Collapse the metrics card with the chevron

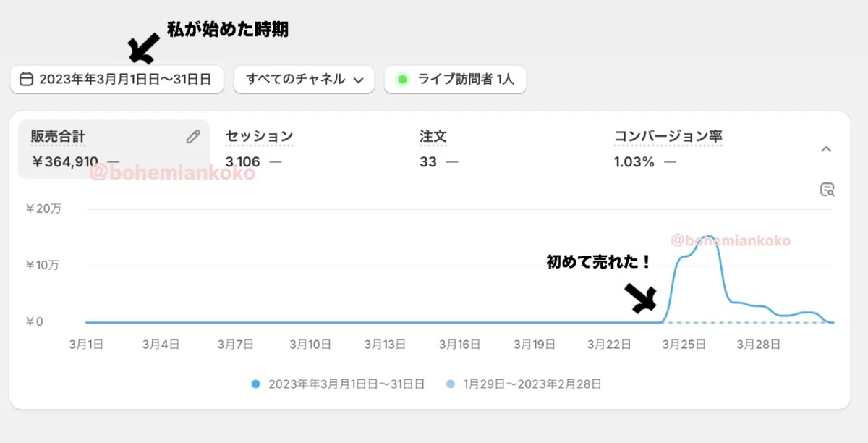coord(827,149)
